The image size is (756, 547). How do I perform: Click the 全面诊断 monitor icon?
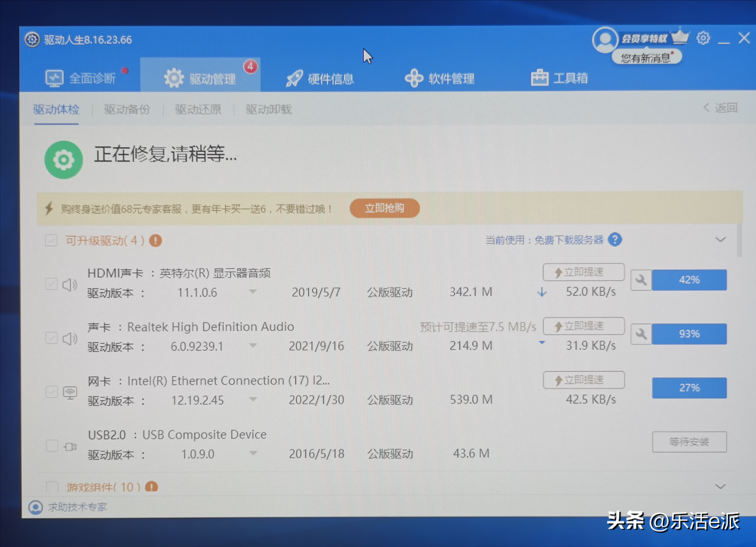pyautogui.click(x=54, y=78)
